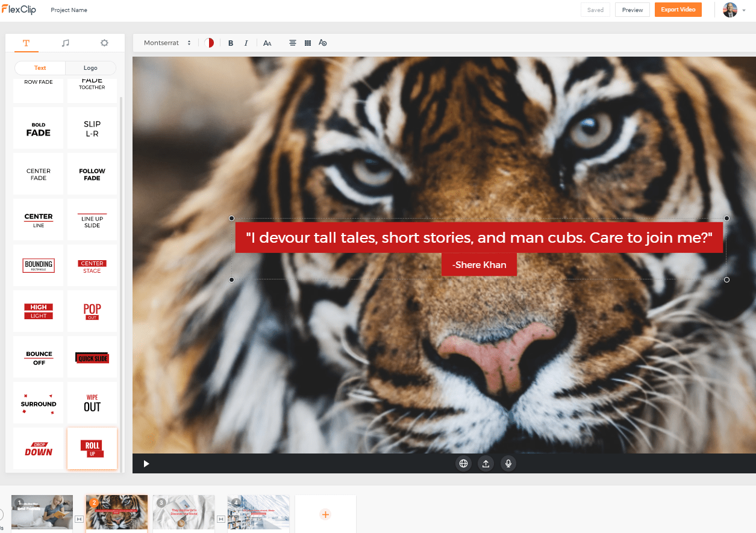This screenshot has width=756, height=533.
Task: Select the text tab in sidebar
Action: [26, 43]
